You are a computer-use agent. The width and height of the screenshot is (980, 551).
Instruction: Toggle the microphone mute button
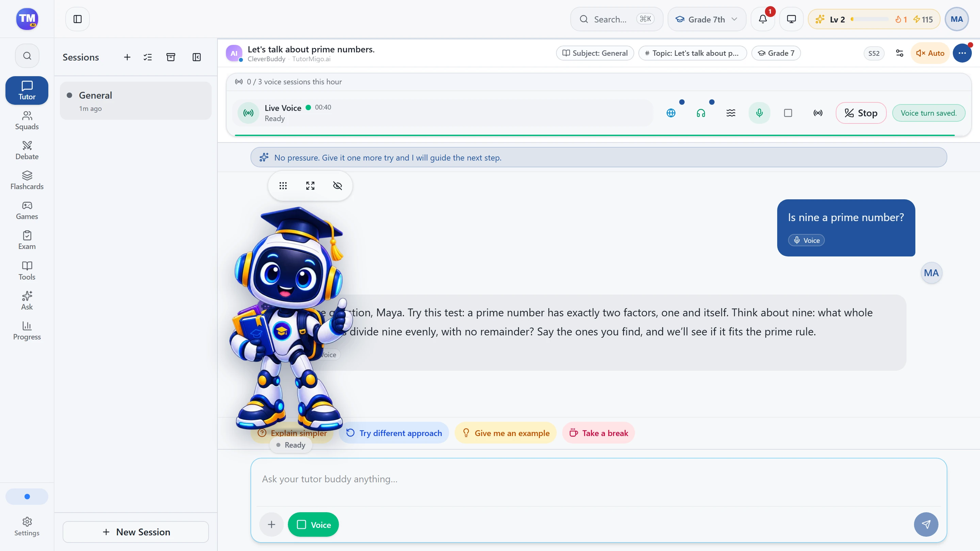[759, 113]
